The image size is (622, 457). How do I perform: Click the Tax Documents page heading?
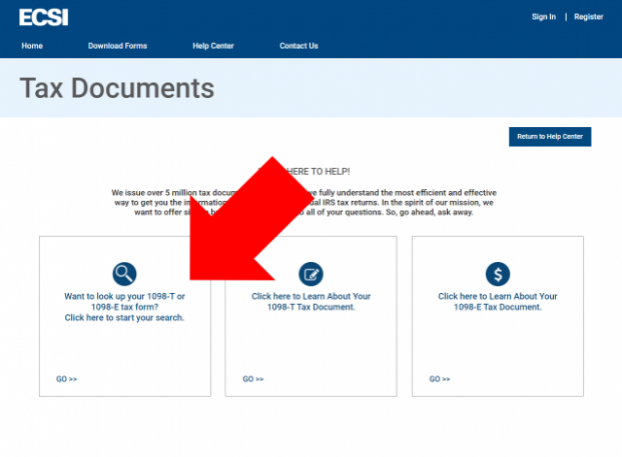tap(117, 89)
